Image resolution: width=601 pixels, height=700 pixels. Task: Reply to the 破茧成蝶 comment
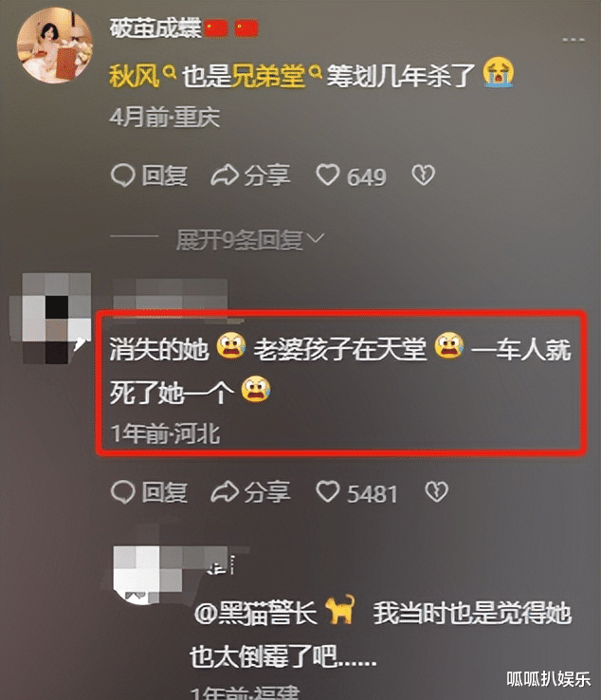(x=149, y=175)
